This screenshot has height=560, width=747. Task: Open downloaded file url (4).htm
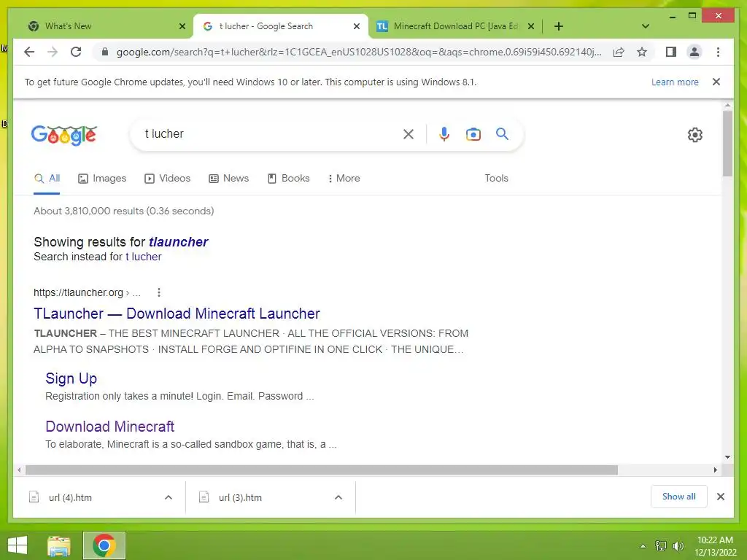70,497
